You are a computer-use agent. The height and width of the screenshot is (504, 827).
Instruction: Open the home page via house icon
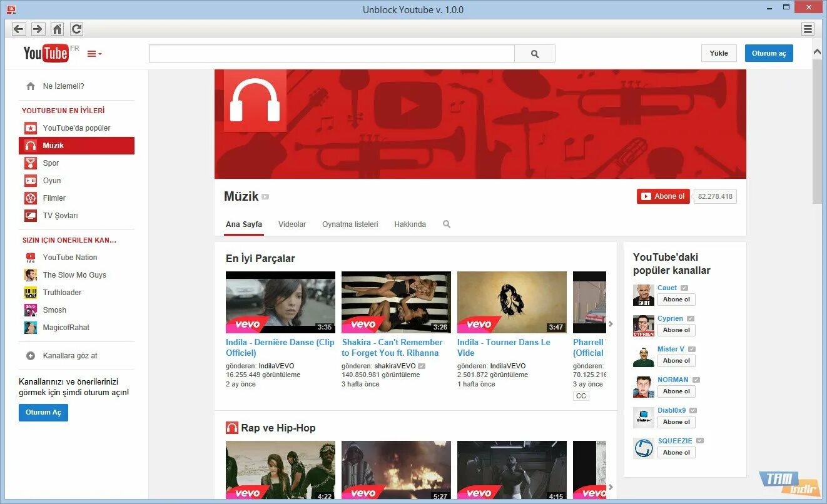click(x=57, y=29)
